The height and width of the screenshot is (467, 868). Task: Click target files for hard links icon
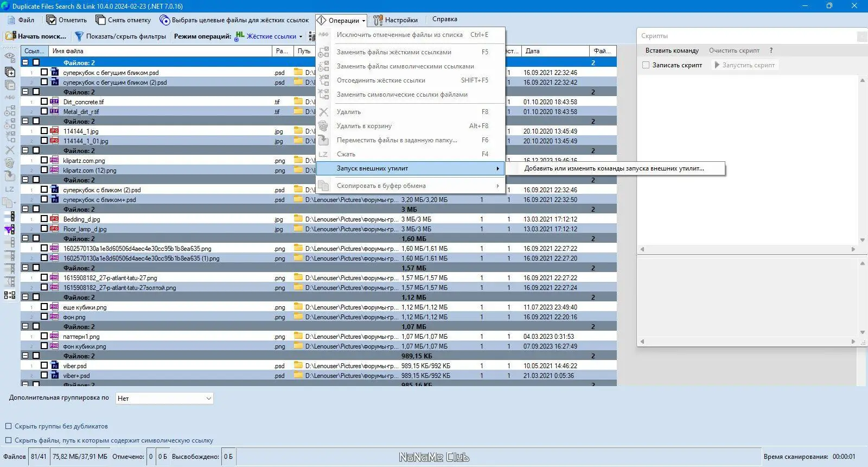click(164, 20)
